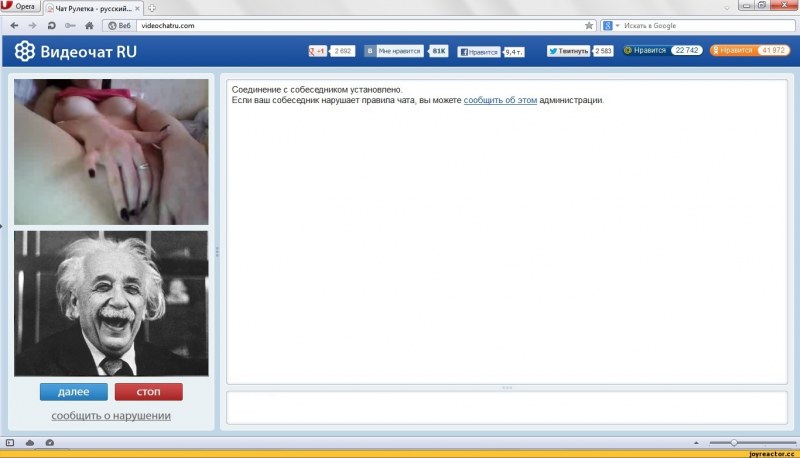The image size is (800, 458).
Task: Click the 9,4 т. Facebook counter
Action: pos(514,52)
